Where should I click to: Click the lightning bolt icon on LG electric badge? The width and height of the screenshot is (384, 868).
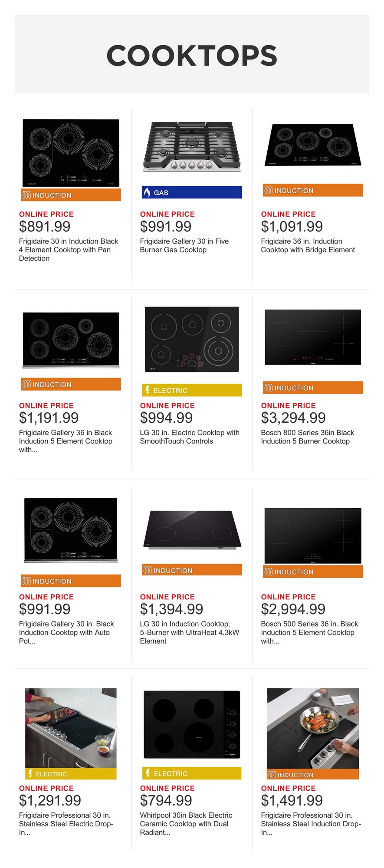[148, 390]
